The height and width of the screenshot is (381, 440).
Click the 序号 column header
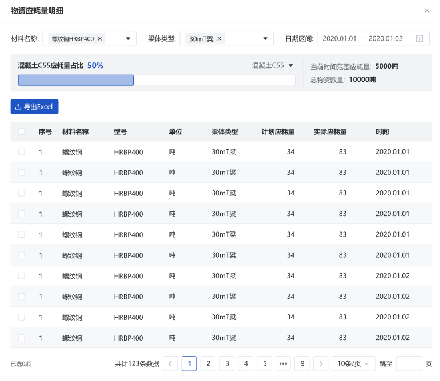pyautogui.click(x=45, y=132)
